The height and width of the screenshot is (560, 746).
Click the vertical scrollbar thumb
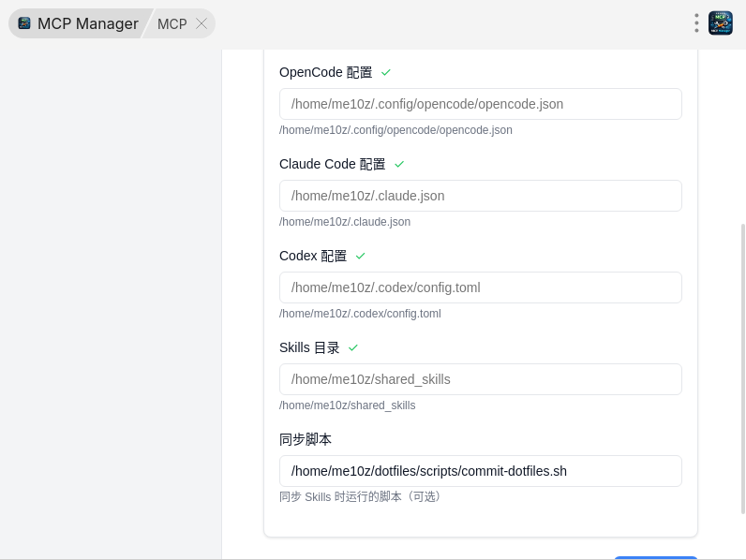click(x=742, y=369)
